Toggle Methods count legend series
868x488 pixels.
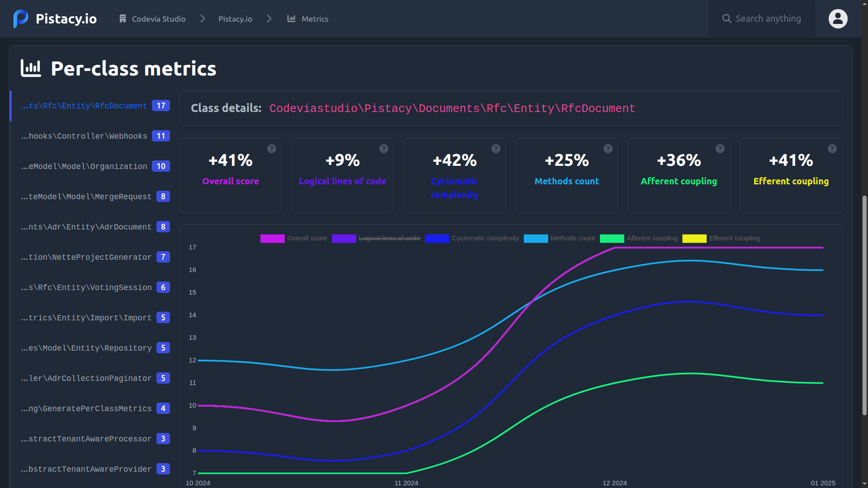[x=559, y=238]
